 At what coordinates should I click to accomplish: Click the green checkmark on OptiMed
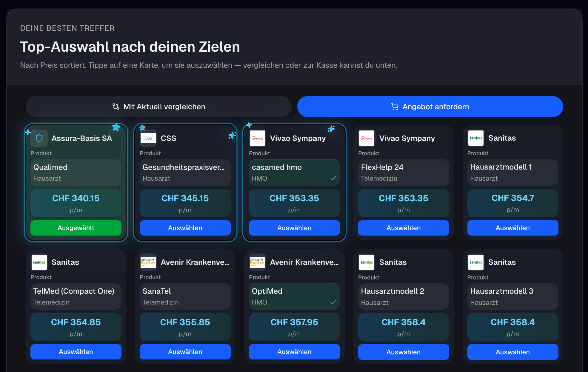pyautogui.click(x=333, y=302)
